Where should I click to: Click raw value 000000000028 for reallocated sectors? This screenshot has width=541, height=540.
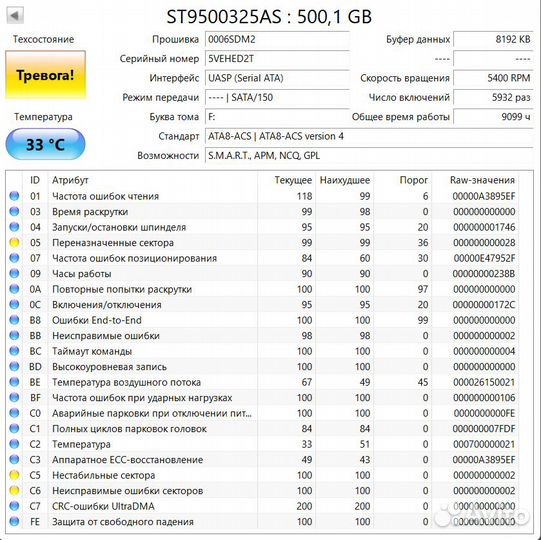[484, 243]
